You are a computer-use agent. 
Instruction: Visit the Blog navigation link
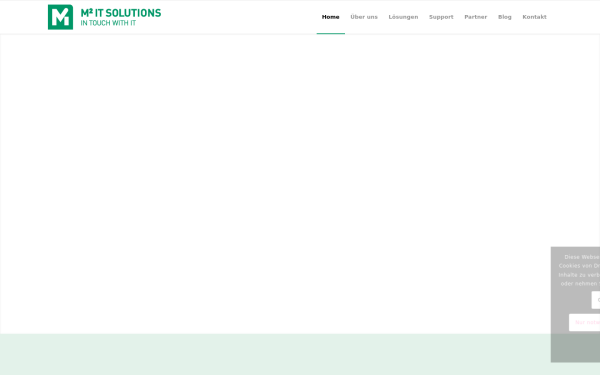[x=505, y=17]
